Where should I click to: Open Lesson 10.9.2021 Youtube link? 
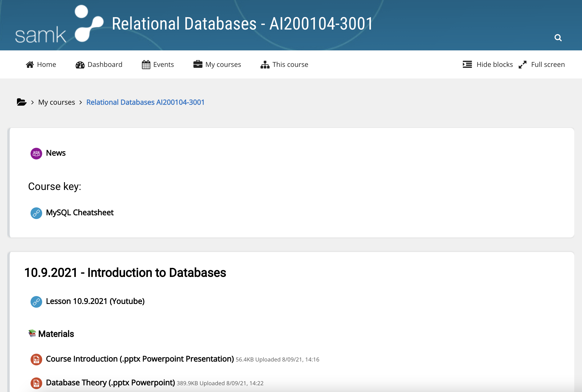click(x=95, y=301)
